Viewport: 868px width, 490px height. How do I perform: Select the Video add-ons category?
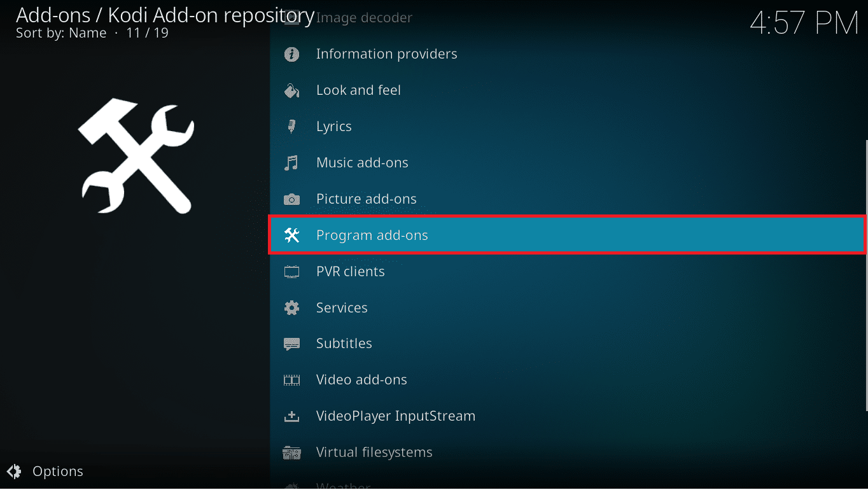[x=361, y=380]
